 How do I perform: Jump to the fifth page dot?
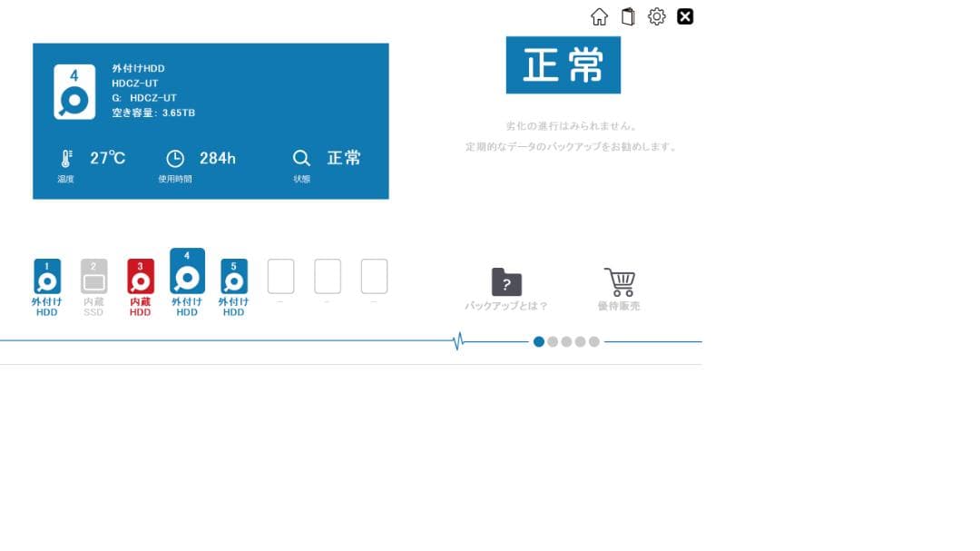[594, 342]
